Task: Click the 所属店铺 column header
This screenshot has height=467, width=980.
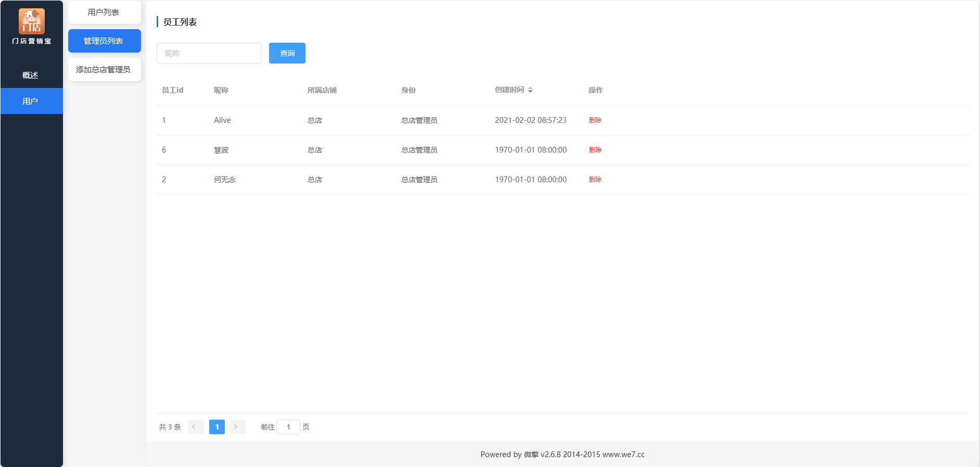Action: (x=322, y=90)
